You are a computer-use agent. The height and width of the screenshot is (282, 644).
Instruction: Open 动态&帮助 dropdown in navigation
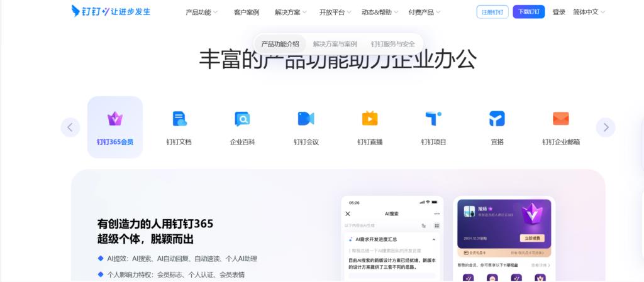tap(380, 13)
